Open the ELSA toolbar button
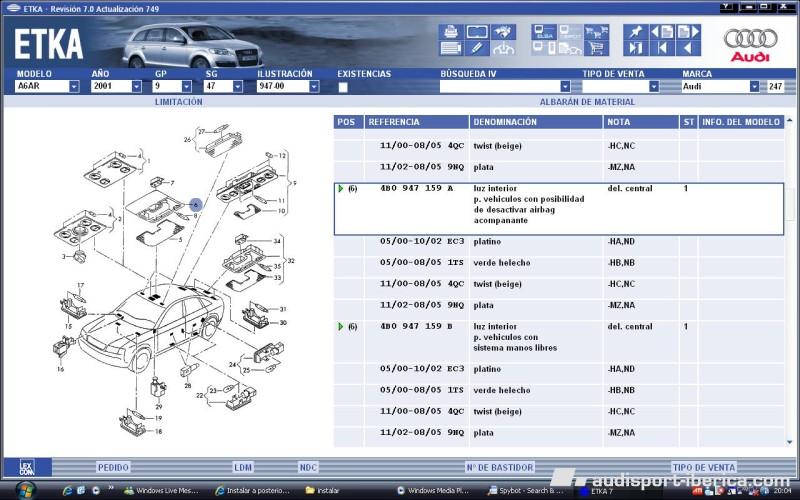 tap(544, 32)
